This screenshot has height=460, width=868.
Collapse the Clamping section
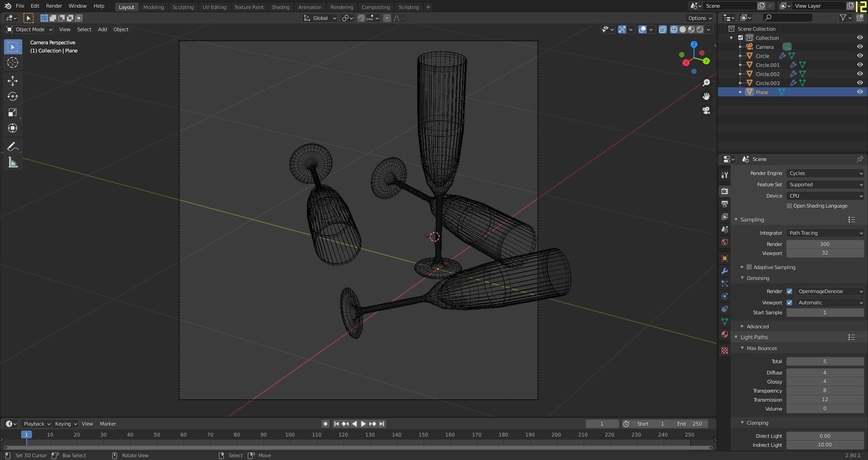757,423
